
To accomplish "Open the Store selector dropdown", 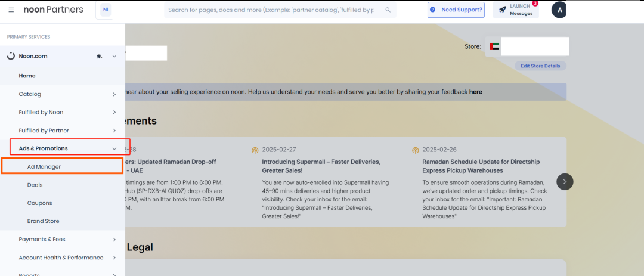I will [527, 46].
